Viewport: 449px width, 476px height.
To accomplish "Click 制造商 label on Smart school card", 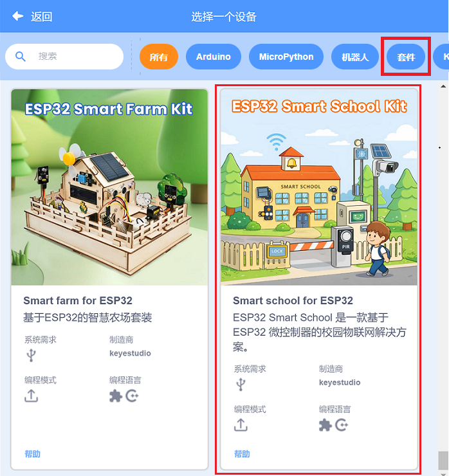I will (x=331, y=369).
